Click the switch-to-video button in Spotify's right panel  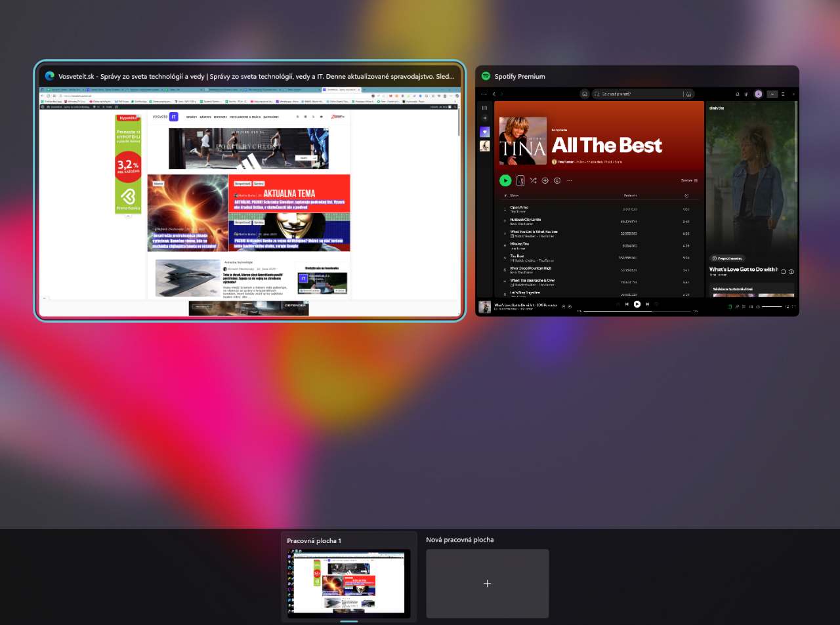click(x=728, y=258)
